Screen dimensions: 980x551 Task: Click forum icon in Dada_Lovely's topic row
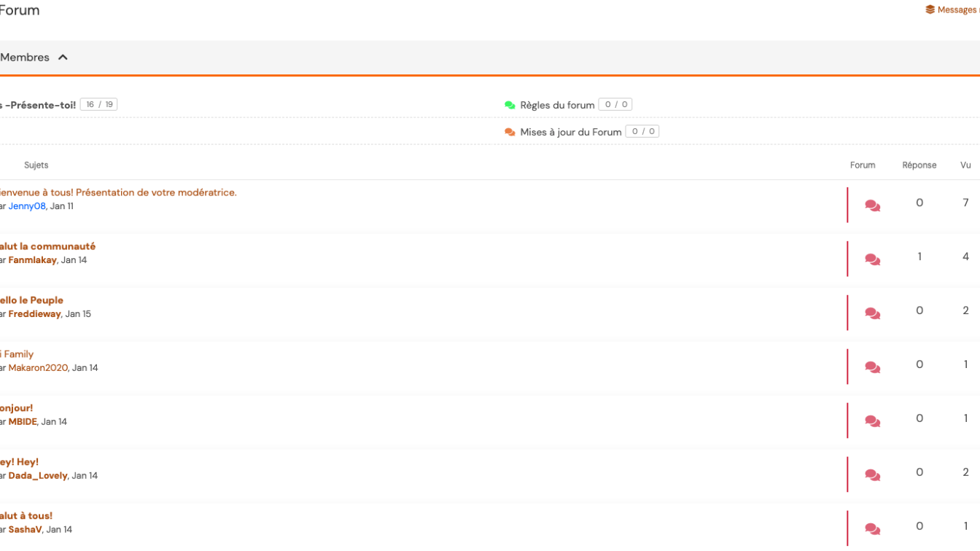[872, 475]
